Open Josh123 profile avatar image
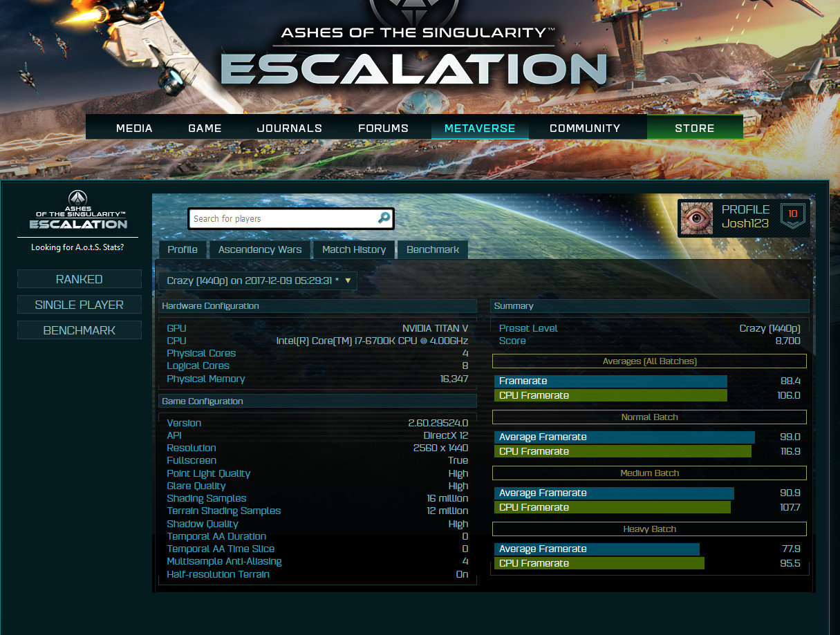Viewport: 840px width, 635px height. pos(697,218)
